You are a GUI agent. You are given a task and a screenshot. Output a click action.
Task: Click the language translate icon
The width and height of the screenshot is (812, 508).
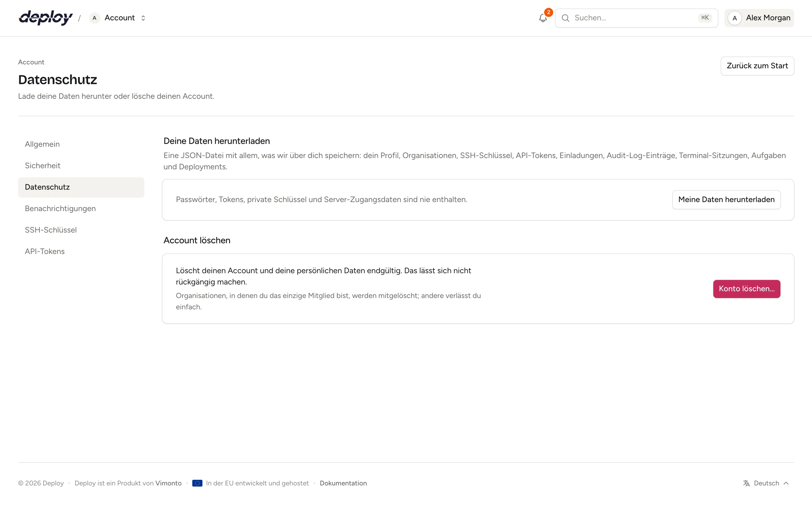tap(746, 483)
